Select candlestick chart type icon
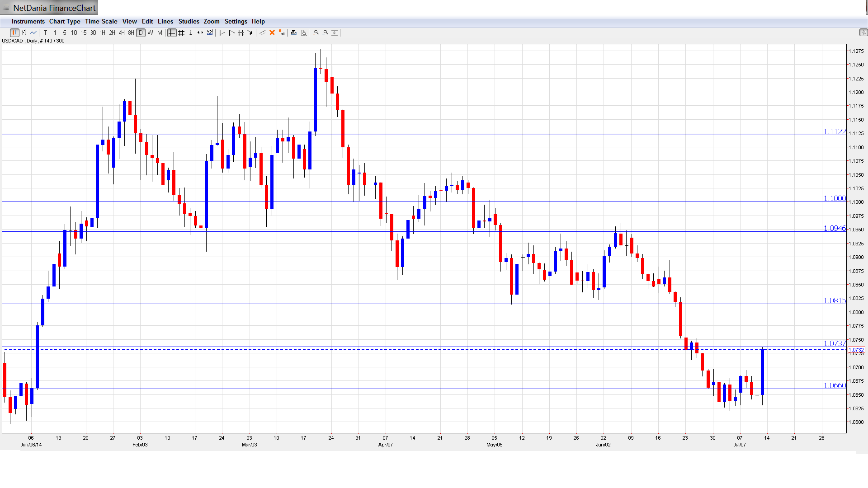This screenshot has width=868, height=488. pos(14,33)
